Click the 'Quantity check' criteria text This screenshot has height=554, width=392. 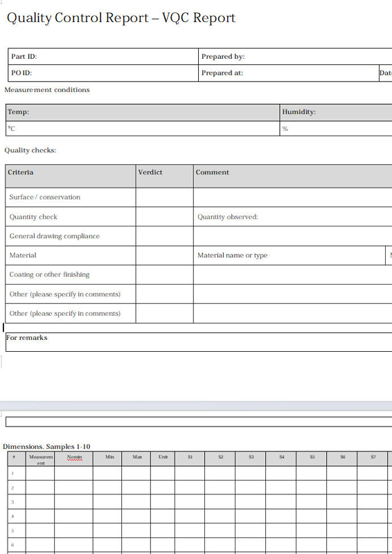click(x=33, y=217)
